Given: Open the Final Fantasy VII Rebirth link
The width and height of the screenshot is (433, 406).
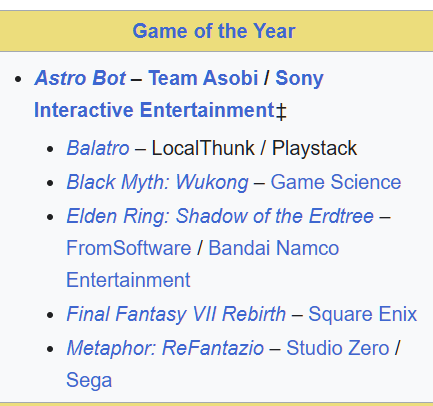Looking at the screenshot, I should coord(176,314).
